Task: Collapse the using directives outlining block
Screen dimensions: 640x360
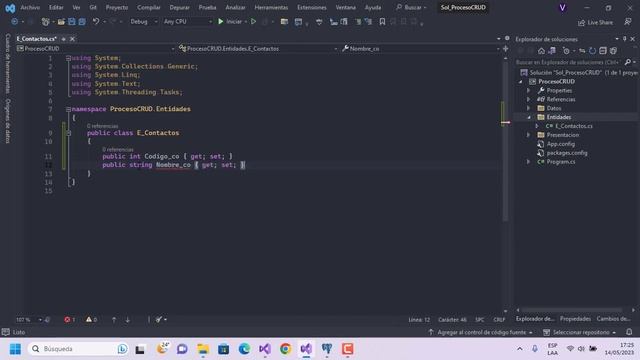Action: point(68,58)
